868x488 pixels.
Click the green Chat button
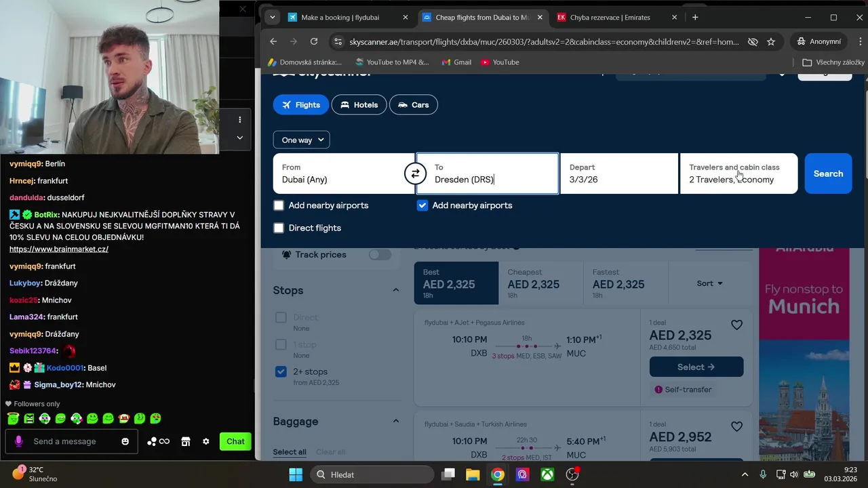coord(235,441)
